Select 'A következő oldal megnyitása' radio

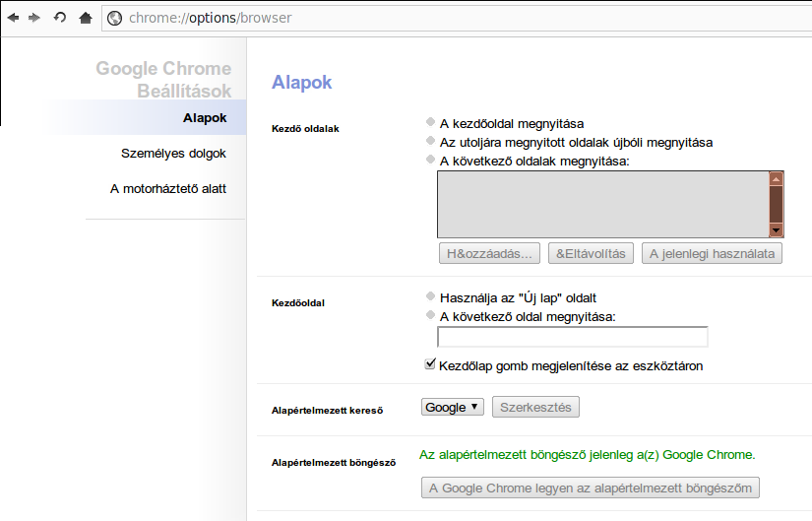(x=430, y=314)
